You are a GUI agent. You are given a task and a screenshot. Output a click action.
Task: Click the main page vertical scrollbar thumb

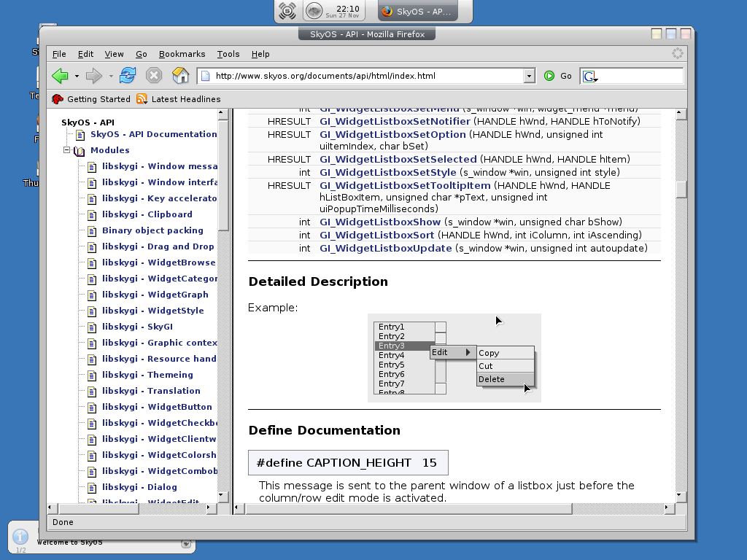[x=681, y=189]
